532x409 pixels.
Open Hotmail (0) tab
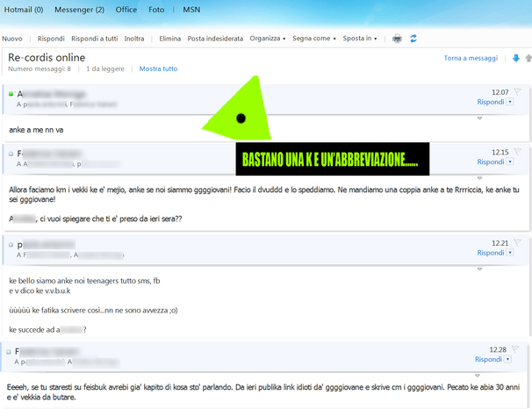(24, 10)
